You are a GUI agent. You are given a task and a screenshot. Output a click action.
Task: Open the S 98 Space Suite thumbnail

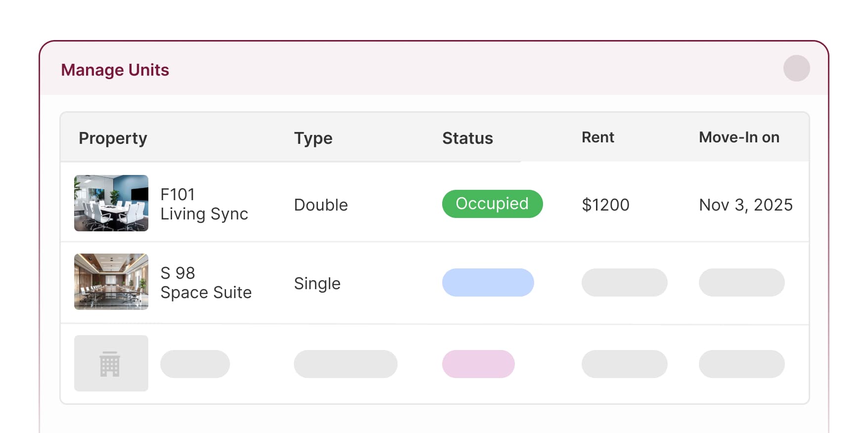point(111,282)
